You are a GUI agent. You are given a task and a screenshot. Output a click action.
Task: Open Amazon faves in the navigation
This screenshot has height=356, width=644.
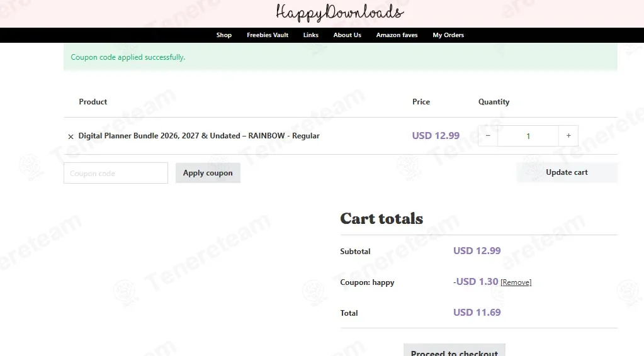(397, 35)
